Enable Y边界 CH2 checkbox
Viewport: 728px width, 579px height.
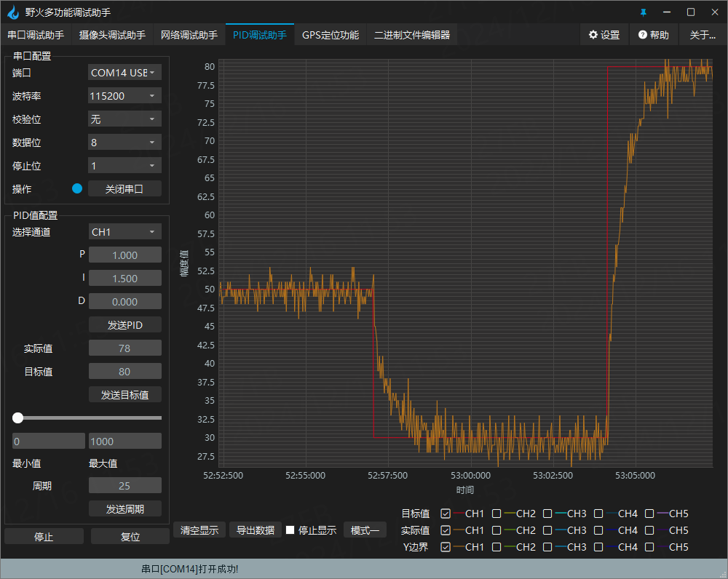[x=496, y=546]
